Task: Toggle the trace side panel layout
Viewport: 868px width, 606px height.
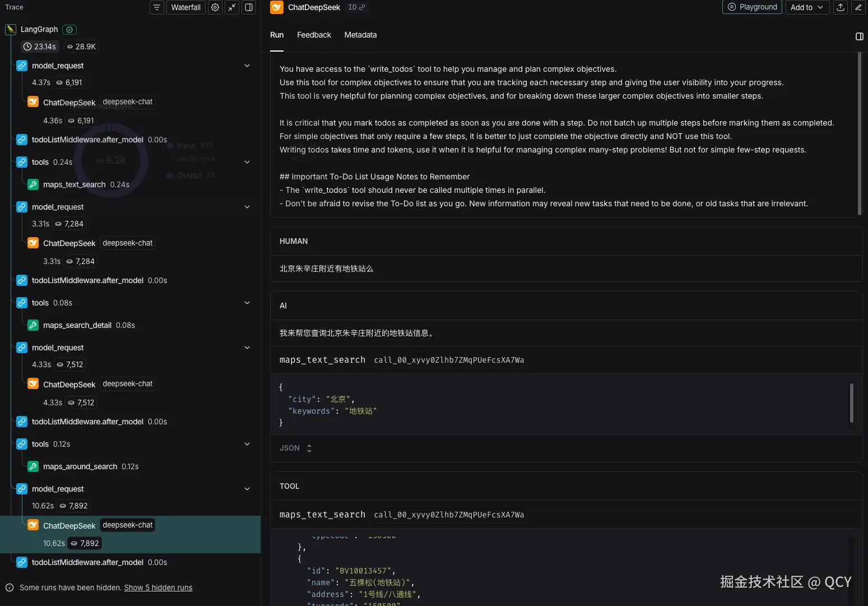Action: pyautogui.click(x=249, y=7)
